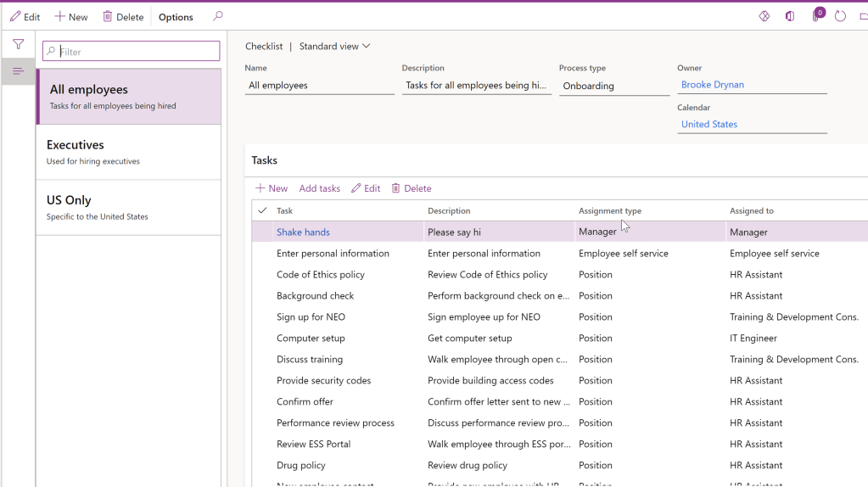Screen dimensions: 868x487
Task: Click the search magnifier in the action bar
Action: tap(218, 16)
